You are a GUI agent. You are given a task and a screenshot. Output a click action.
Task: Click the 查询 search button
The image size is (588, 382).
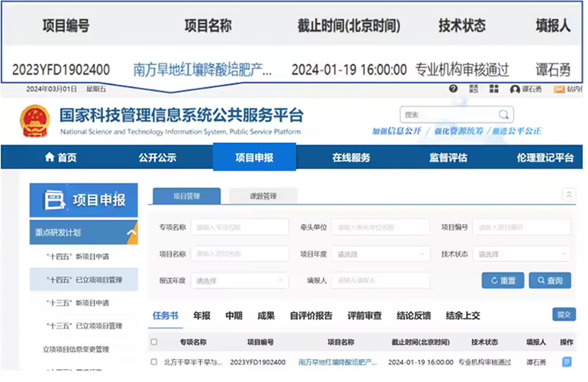(x=550, y=280)
